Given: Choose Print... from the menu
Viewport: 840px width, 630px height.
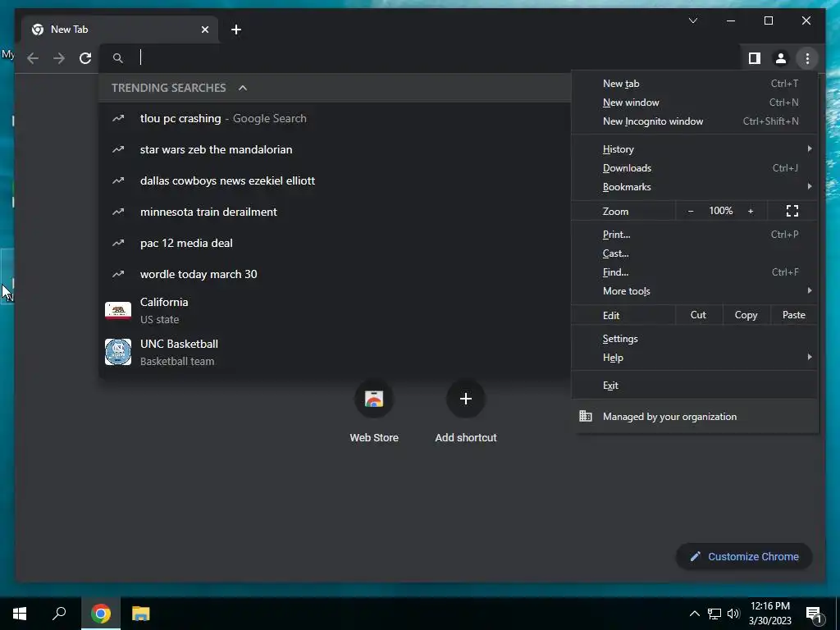Looking at the screenshot, I should (x=695, y=234).
